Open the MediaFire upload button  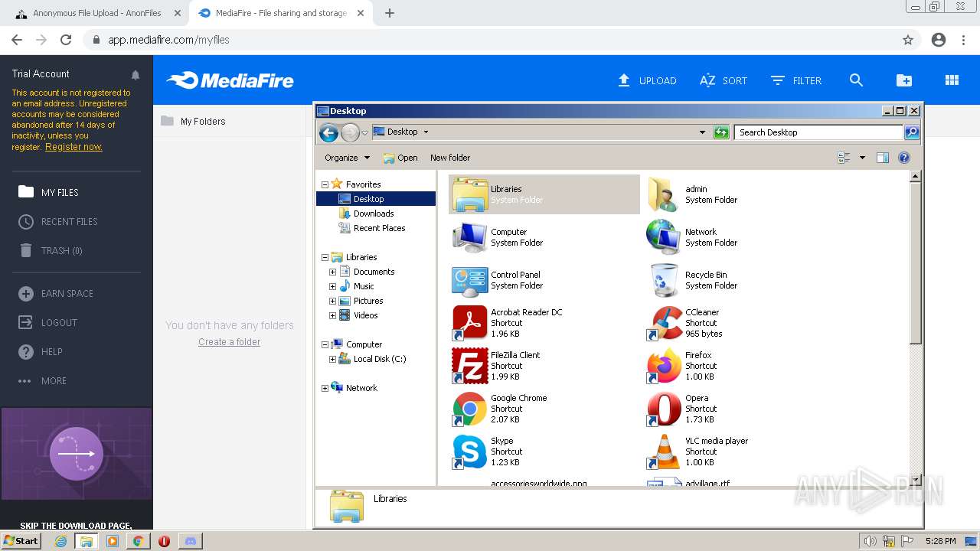[x=647, y=80]
